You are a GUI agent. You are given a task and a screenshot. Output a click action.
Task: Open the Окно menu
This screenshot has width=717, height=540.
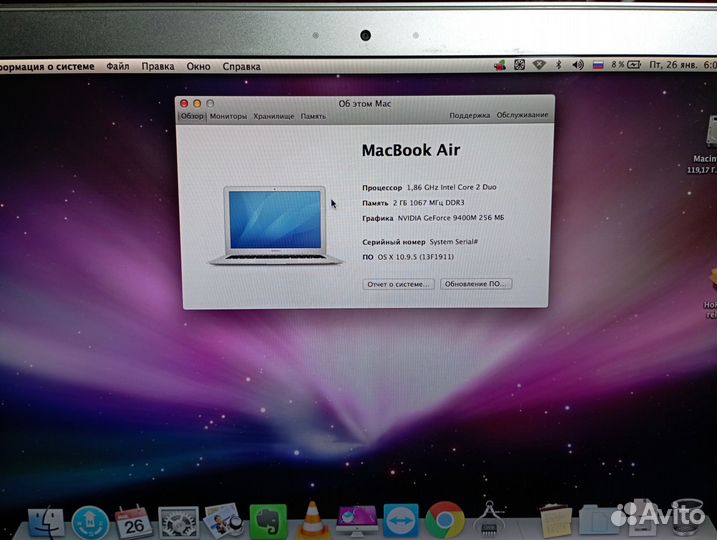pos(198,66)
